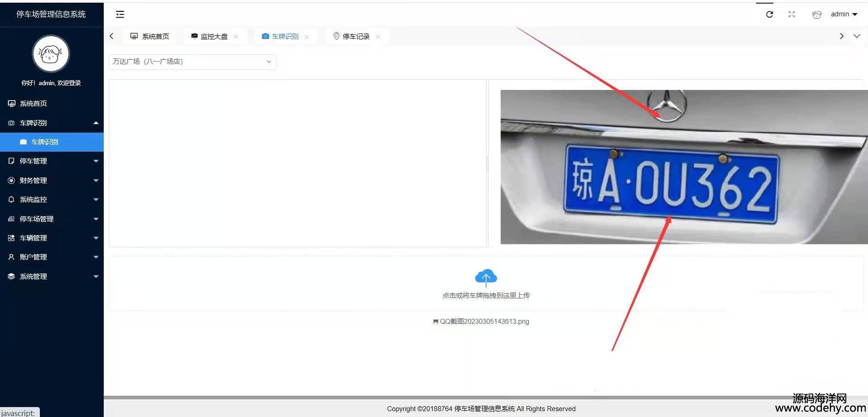Expand the 停车管理 sidebar menu
Screen dimensions: 868x417
click(52, 161)
